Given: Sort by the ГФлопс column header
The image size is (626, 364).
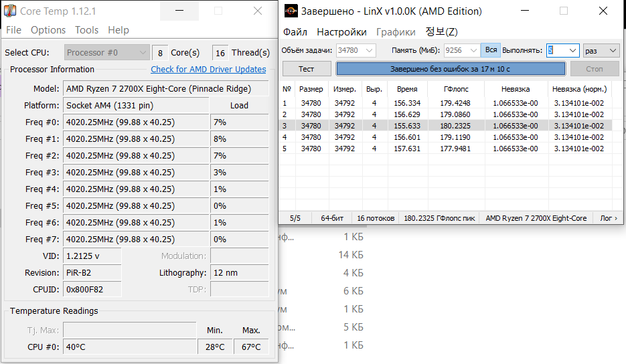Looking at the screenshot, I should click(x=455, y=89).
